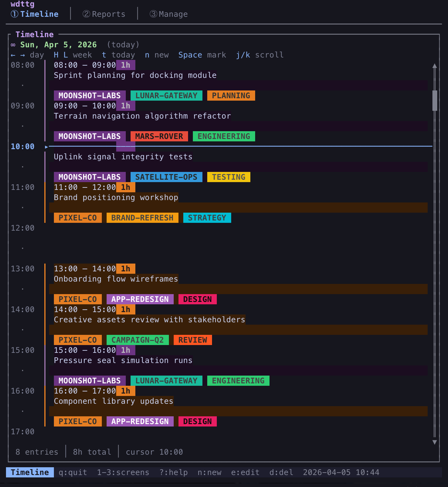Screen dimensions: 448x487
Task: Click the timeline scrollbar thumb
Action: click(x=435, y=101)
